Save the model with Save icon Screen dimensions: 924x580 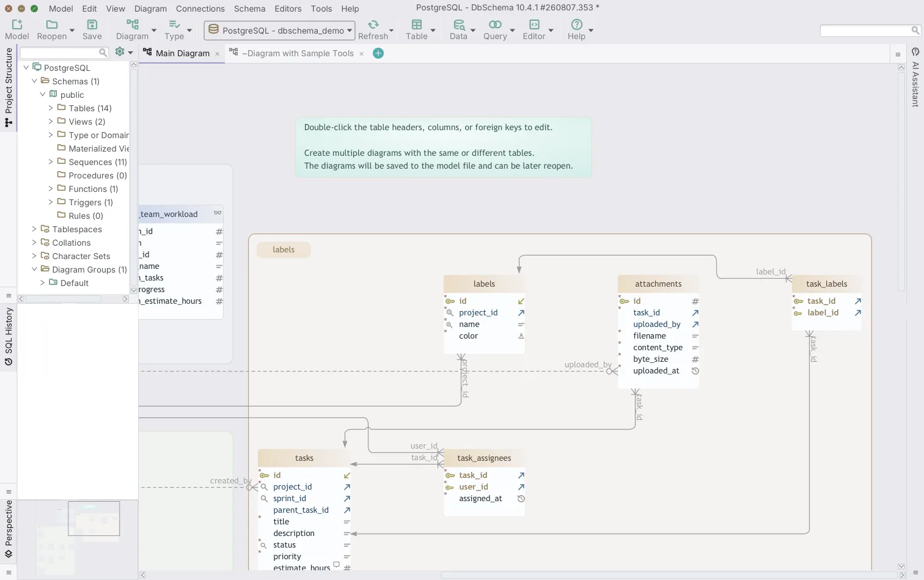tap(92, 24)
